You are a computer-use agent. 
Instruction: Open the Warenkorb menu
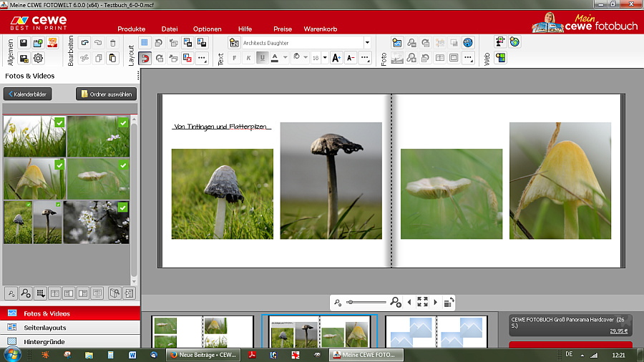pos(321,29)
